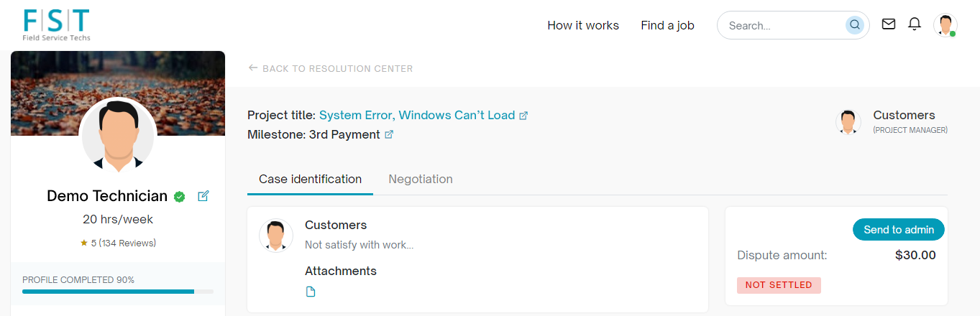Screen dimensions: 980x316
Task: Open the attachment file icon
Action: pos(311,292)
